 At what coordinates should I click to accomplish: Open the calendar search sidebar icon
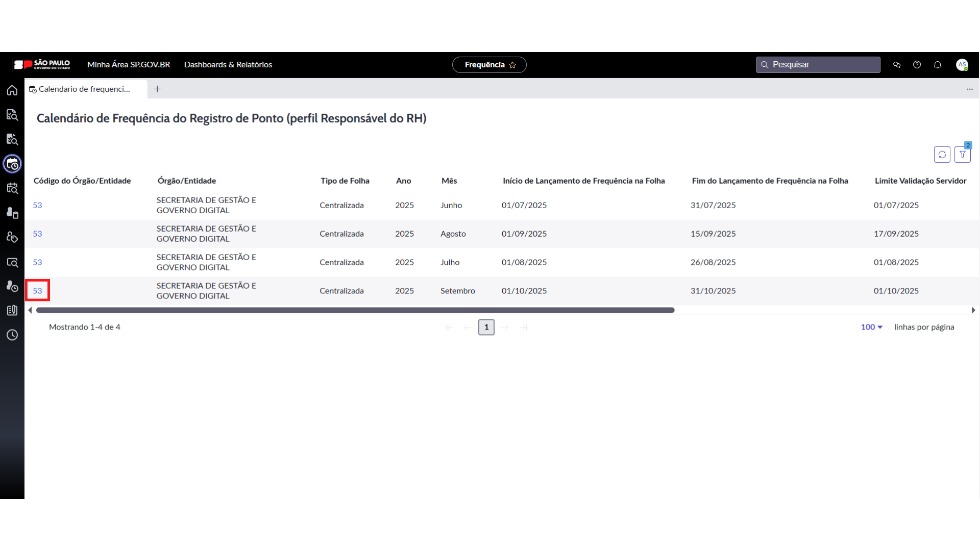pos(12,188)
